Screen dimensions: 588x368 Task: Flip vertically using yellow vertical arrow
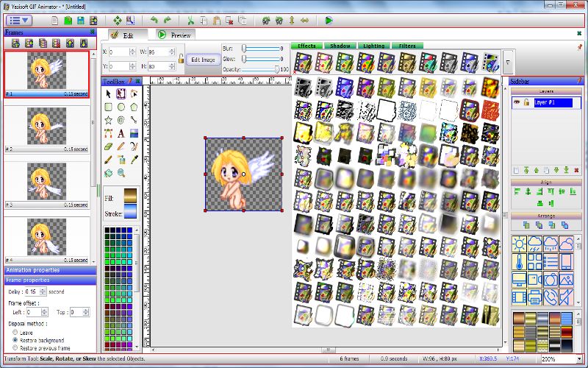pyautogui.click(x=292, y=21)
